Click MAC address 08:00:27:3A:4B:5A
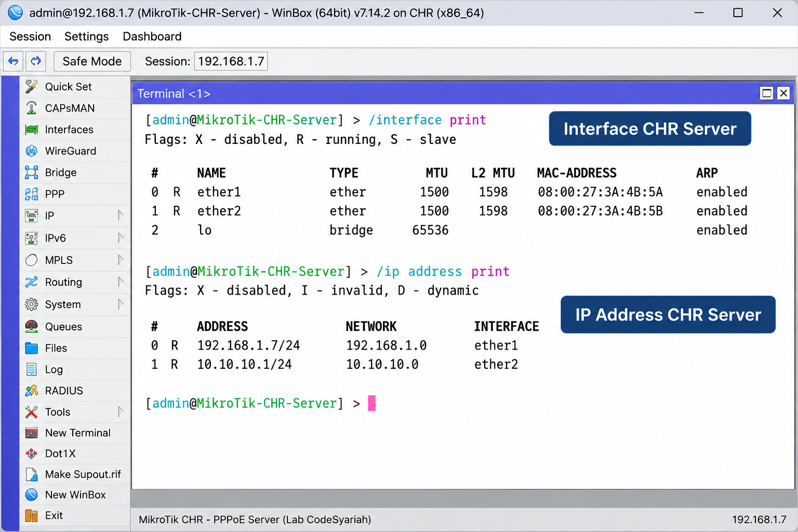This screenshot has height=532, width=798. click(x=601, y=192)
